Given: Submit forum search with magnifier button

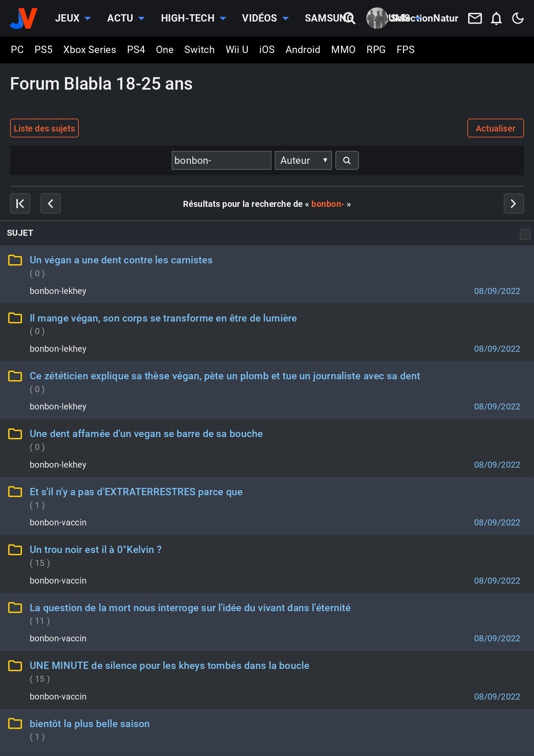Looking at the screenshot, I should [347, 160].
